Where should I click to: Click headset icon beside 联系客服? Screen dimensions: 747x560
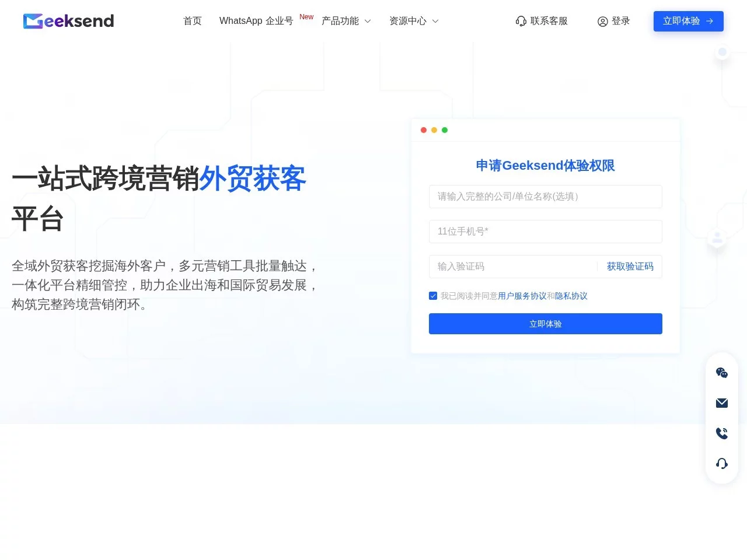521,21
